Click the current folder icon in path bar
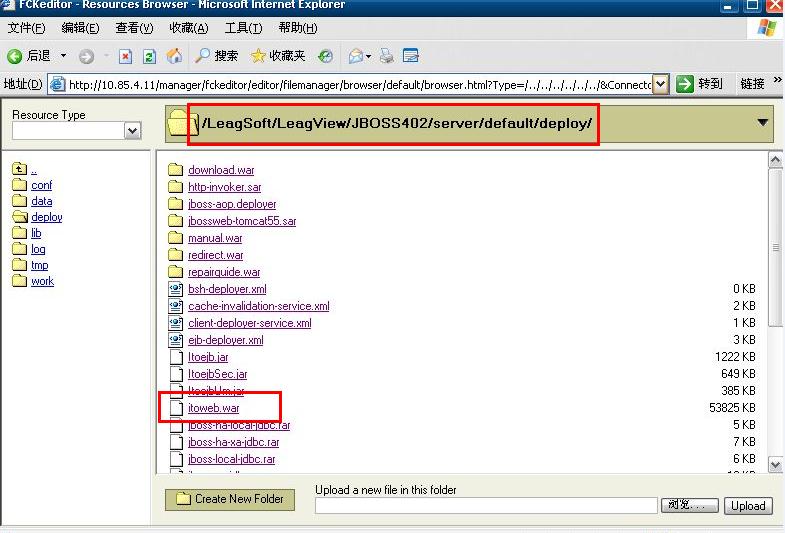Screen dimensions: 785x533 click(x=181, y=123)
